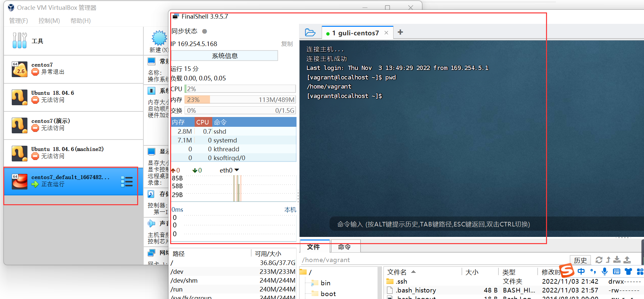Open the 历史 path history button

click(x=580, y=260)
